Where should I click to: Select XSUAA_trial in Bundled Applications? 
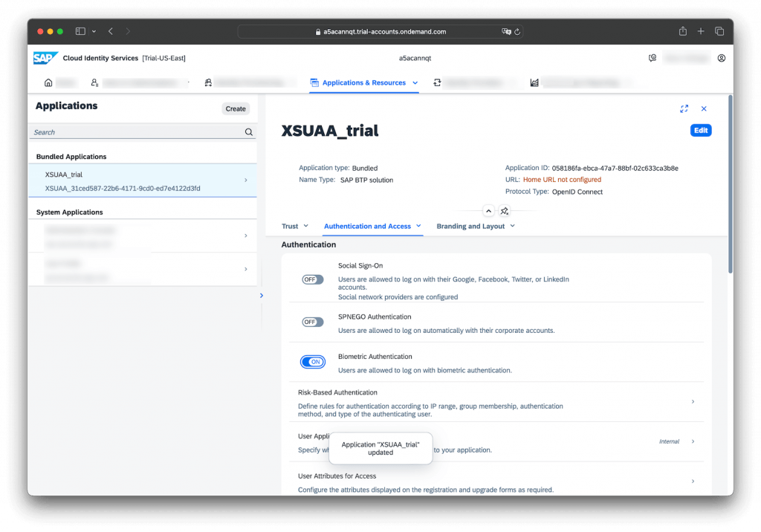pyautogui.click(x=143, y=181)
